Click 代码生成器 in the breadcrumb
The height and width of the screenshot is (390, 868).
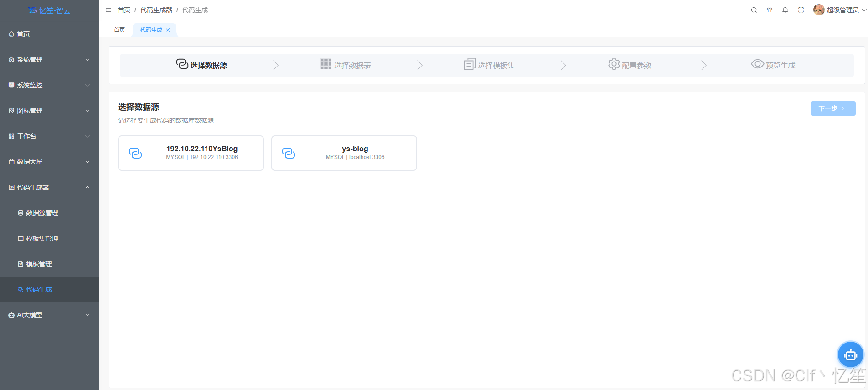(156, 10)
